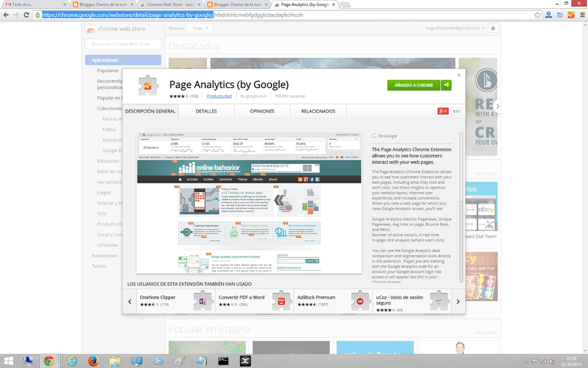Image resolution: width=588 pixels, height=368 pixels.
Task: Close the extension detail dialog
Action: tap(459, 75)
